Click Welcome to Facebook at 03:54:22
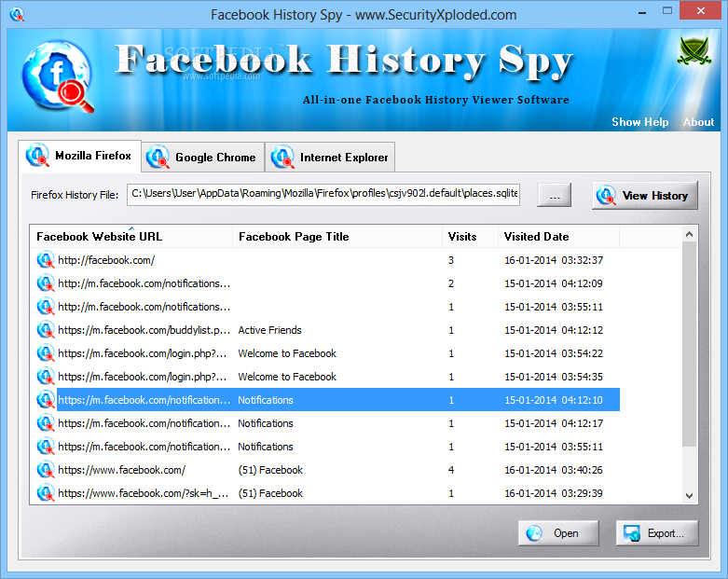728x579 pixels. [287, 353]
